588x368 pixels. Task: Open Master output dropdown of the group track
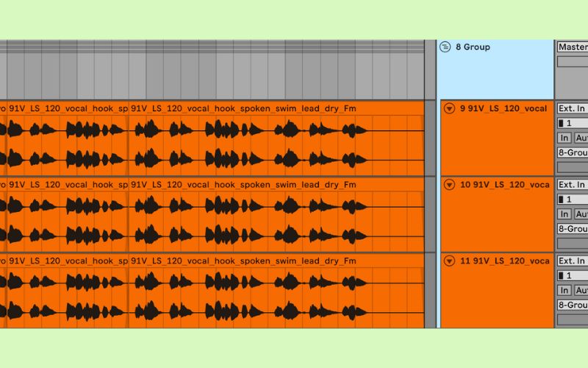573,47
